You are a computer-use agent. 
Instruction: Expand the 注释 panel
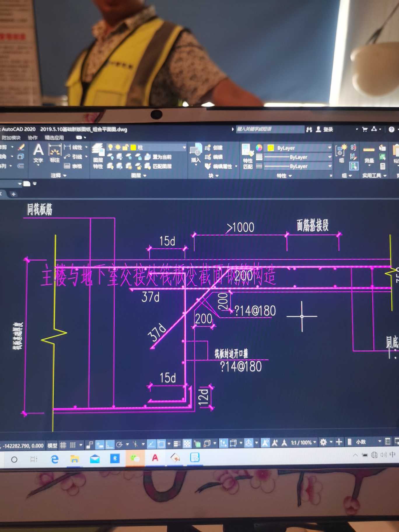pos(59,175)
